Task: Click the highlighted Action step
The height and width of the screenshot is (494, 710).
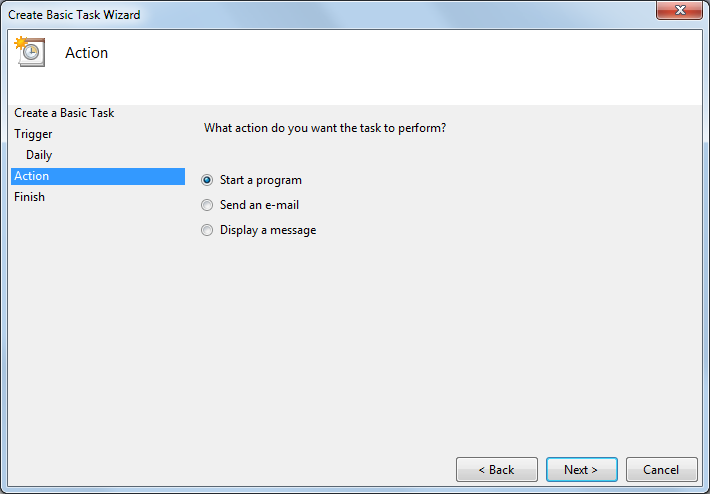Action: 98,176
